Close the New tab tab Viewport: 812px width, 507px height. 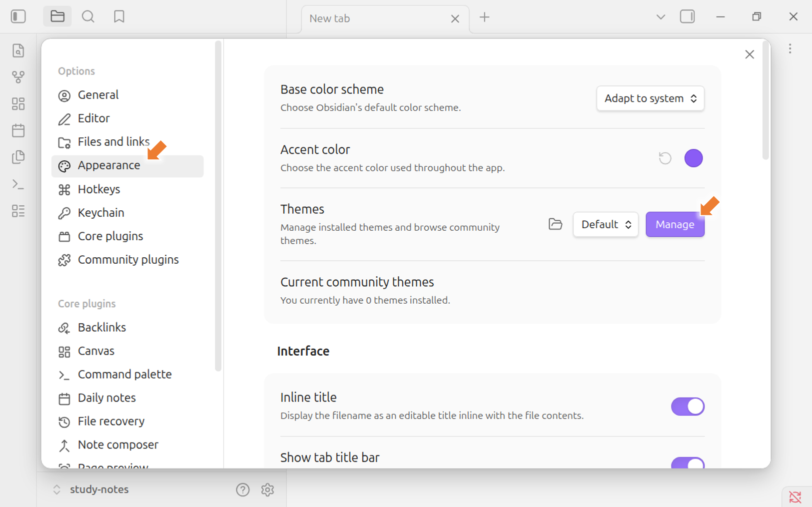[455, 19]
